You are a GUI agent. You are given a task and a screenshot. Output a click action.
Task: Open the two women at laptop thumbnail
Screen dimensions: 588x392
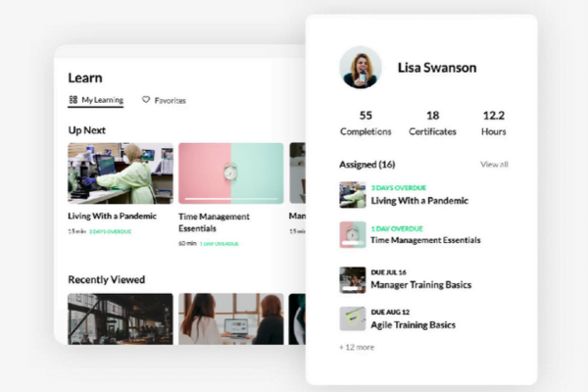tap(231, 318)
